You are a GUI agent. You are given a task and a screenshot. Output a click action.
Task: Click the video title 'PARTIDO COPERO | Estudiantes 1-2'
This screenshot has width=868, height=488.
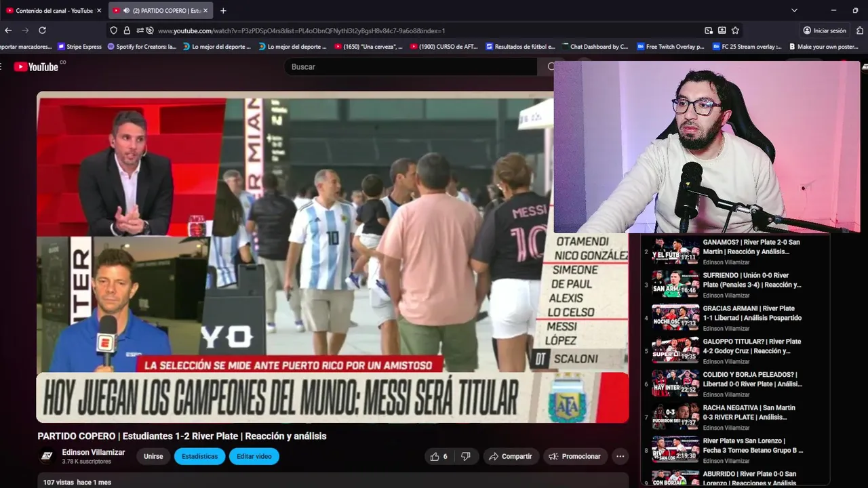point(182,436)
